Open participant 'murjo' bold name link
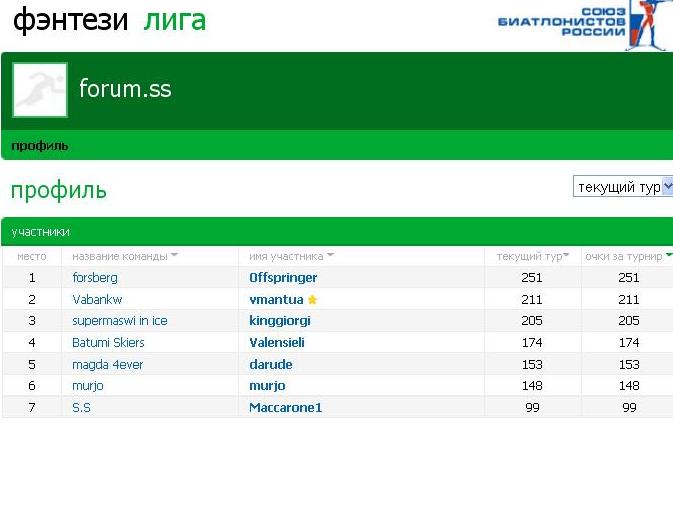Screen dimensions: 673x512 point(267,386)
